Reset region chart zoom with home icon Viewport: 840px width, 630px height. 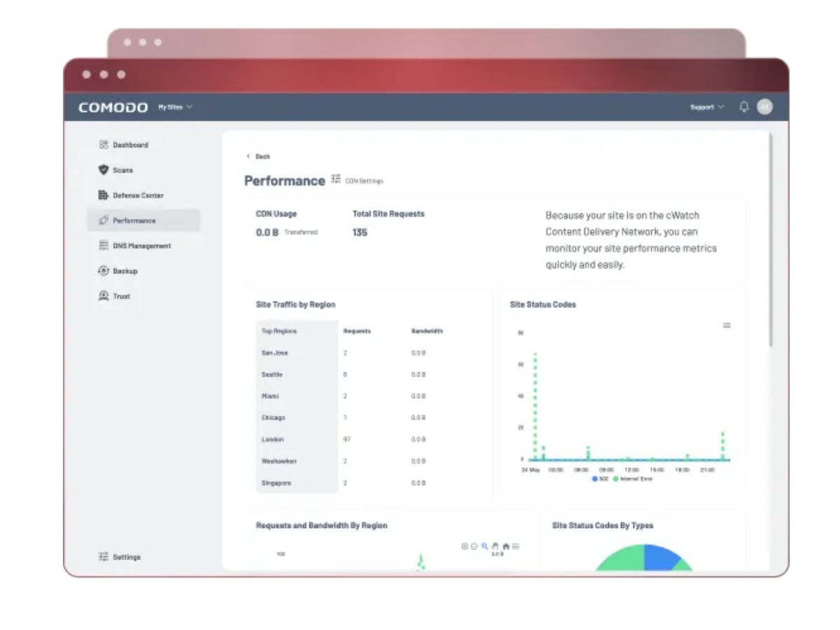[505, 546]
